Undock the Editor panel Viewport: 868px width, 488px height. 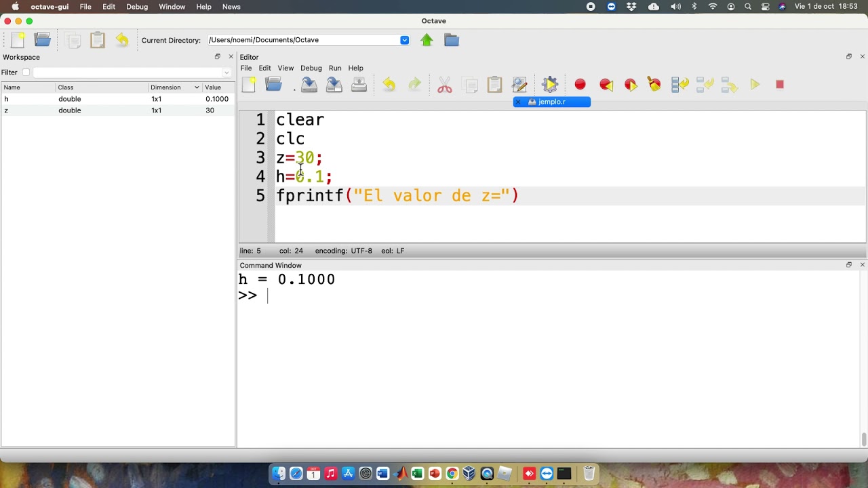[849, 57]
